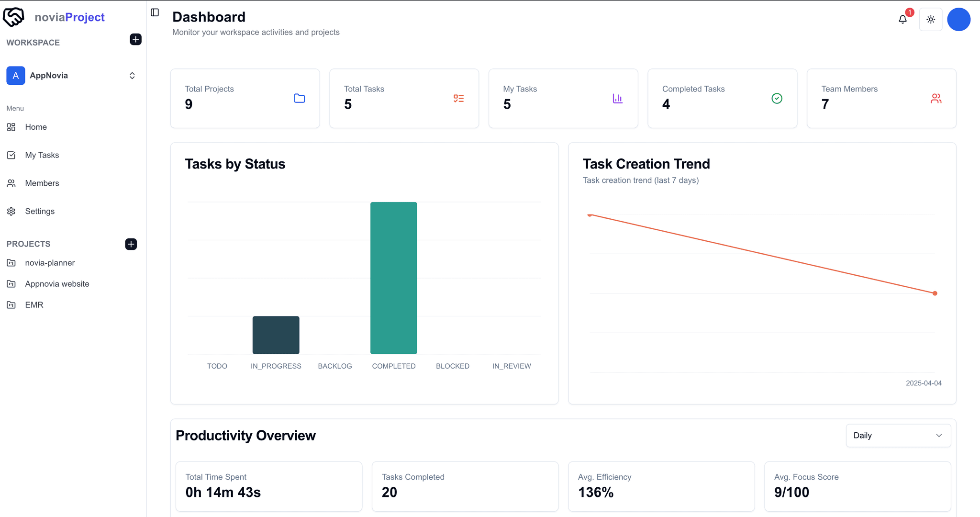The width and height of the screenshot is (980, 517).
Task: Open the Daily period dropdown
Action: click(x=898, y=436)
